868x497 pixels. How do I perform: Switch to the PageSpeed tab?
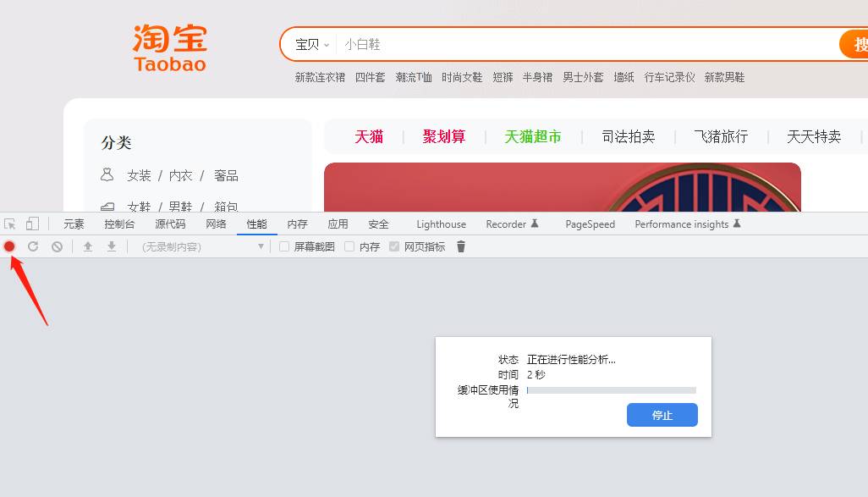591,224
